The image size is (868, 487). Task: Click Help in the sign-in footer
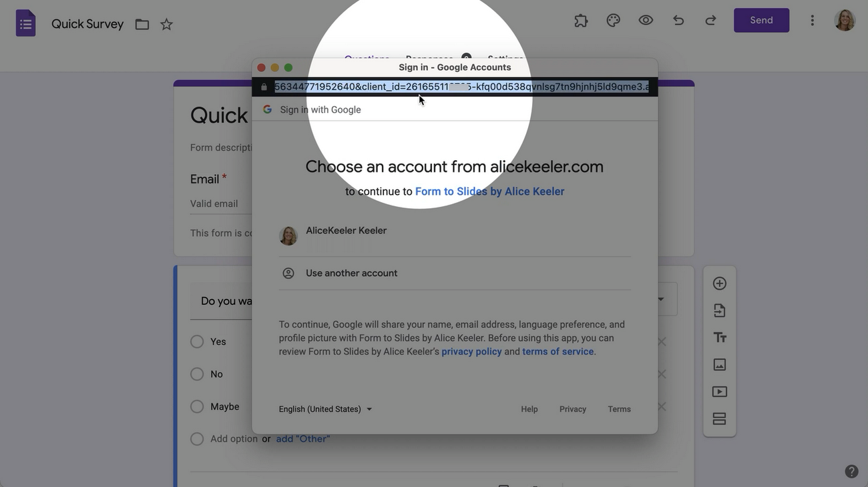pyautogui.click(x=529, y=409)
